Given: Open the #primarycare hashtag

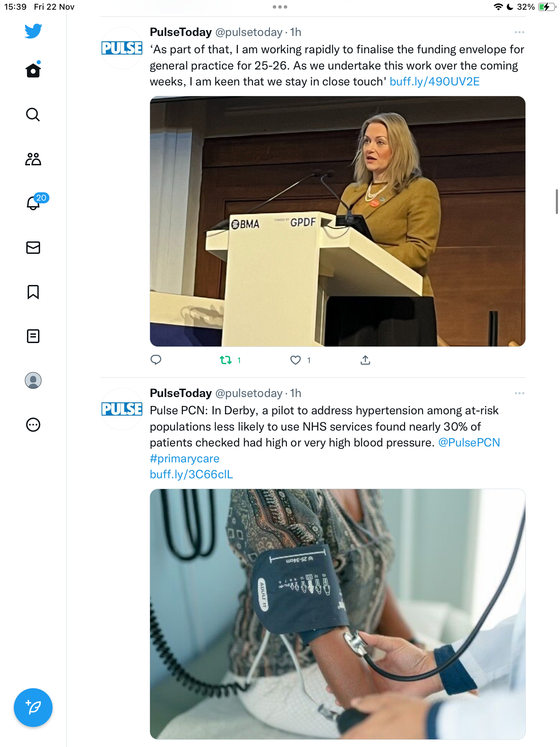Looking at the screenshot, I should coord(185,459).
